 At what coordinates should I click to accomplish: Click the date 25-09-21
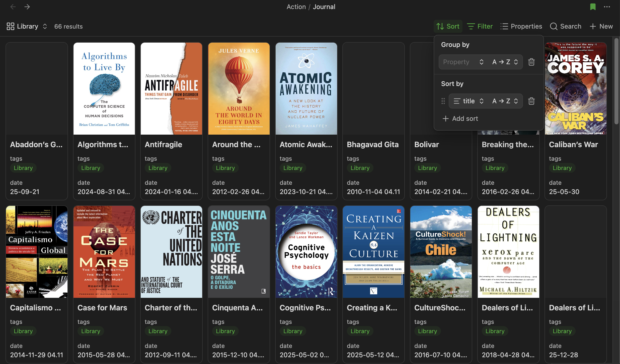[x=25, y=192]
